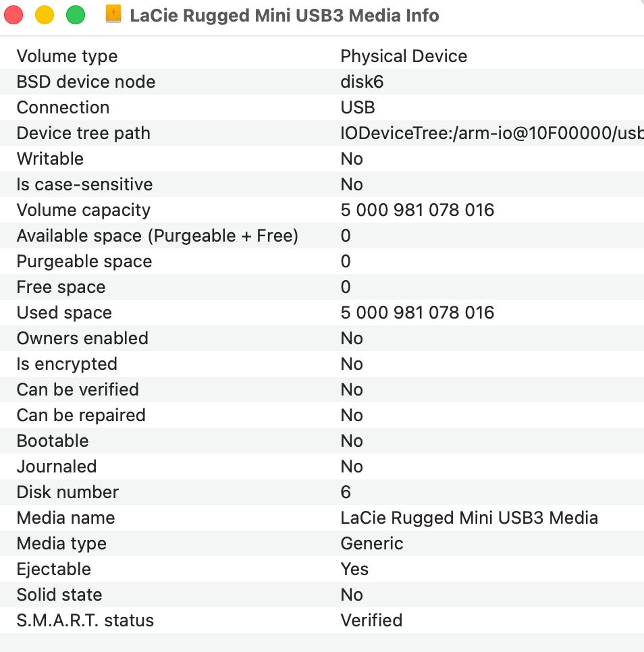Minimize the Media Info window
Screen dimensions: 644x652
45,15
